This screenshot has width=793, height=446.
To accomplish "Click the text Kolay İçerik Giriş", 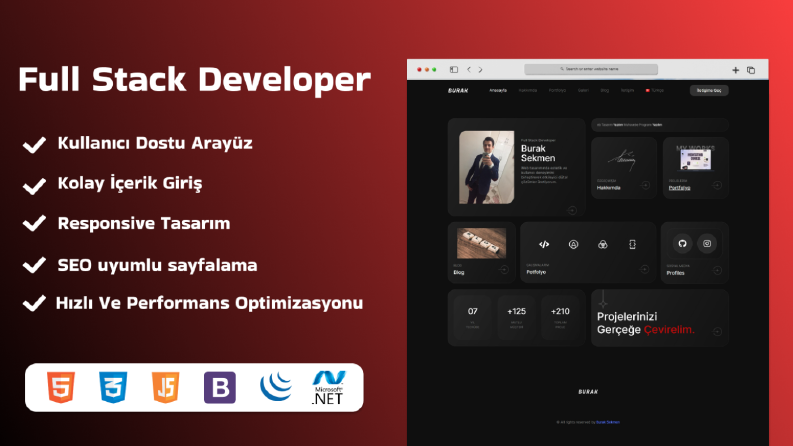I will click(x=130, y=183).
